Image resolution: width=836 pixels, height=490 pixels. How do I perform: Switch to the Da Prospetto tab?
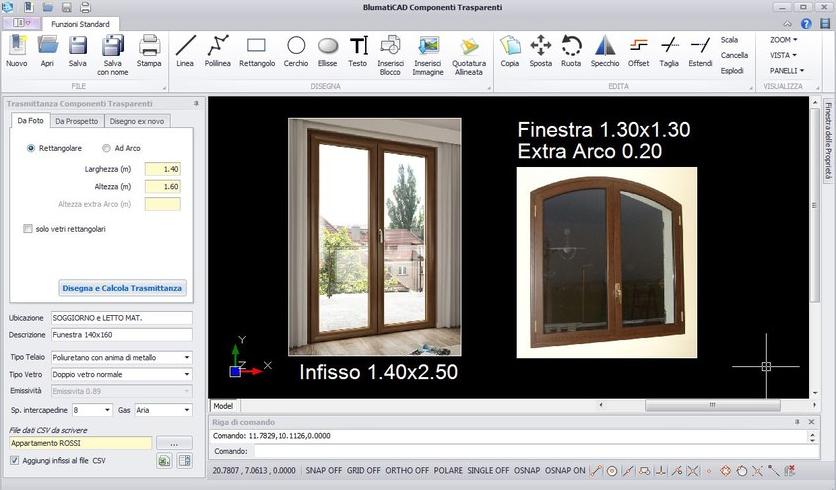76,121
